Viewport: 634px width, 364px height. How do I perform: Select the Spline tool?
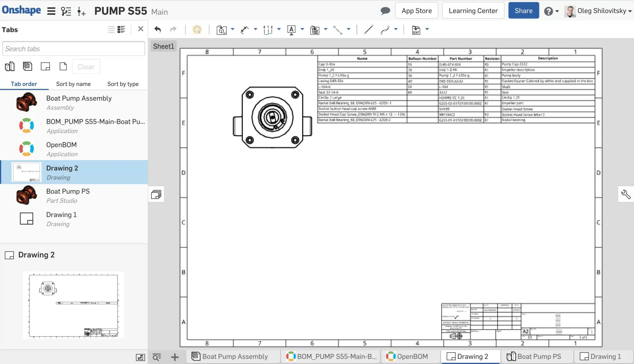(385, 30)
